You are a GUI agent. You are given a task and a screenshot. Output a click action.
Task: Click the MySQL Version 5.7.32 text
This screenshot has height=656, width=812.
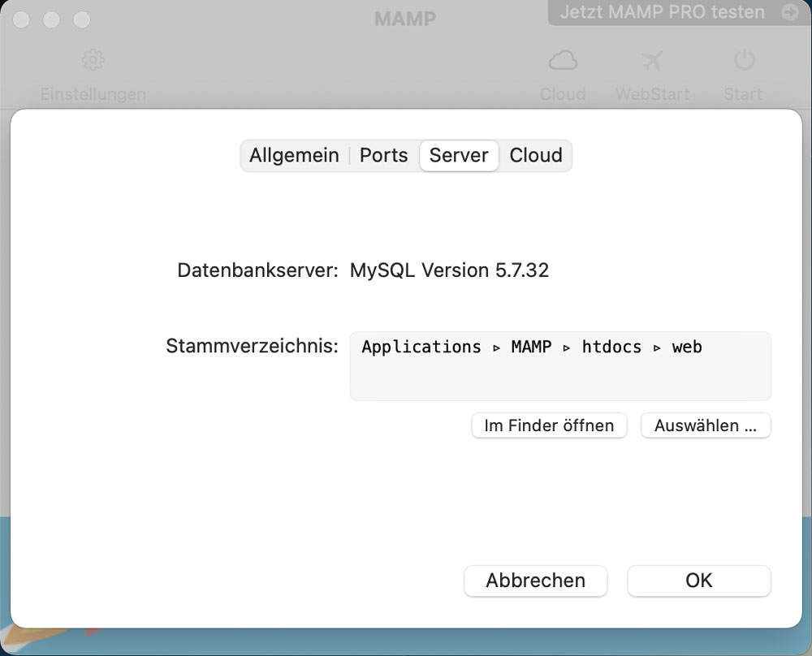tap(449, 270)
